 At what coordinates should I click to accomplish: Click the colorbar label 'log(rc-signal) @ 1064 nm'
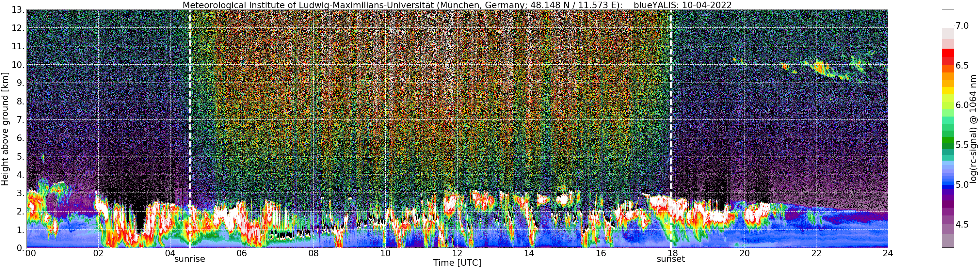coord(974,129)
